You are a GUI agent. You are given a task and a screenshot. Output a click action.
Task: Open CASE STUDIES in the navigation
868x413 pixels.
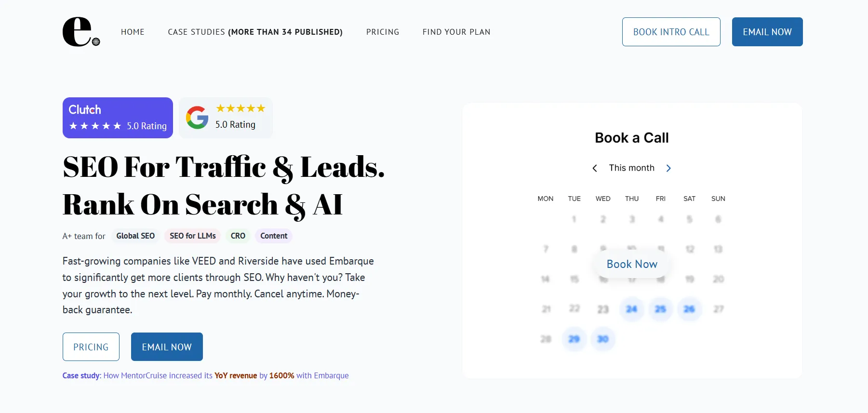(x=255, y=32)
